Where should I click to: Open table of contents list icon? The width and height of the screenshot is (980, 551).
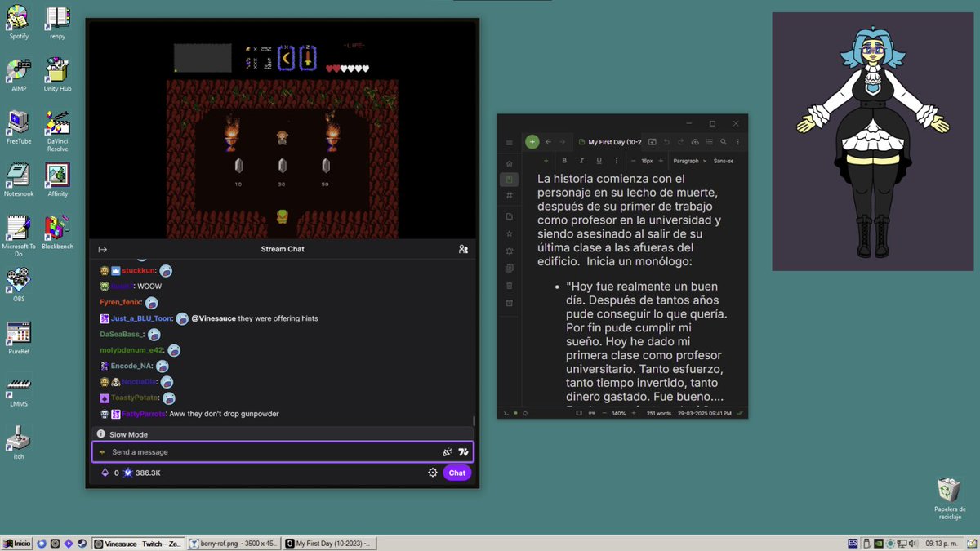click(x=709, y=142)
